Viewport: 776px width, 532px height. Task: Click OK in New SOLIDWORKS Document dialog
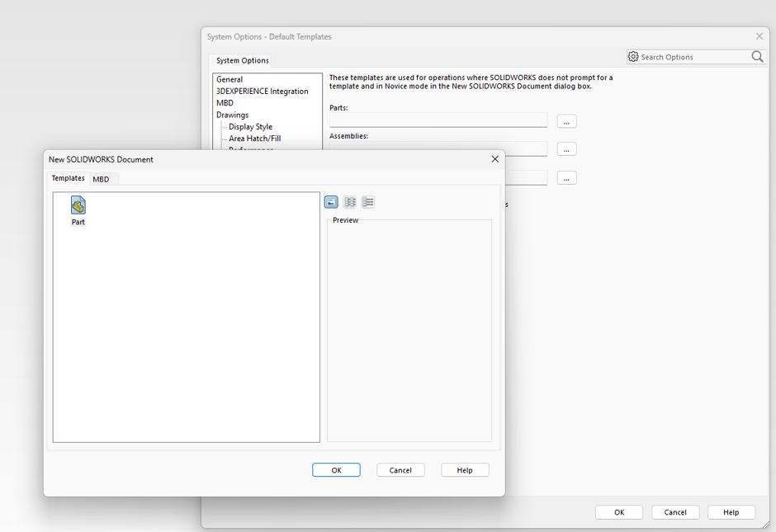coord(336,470)
